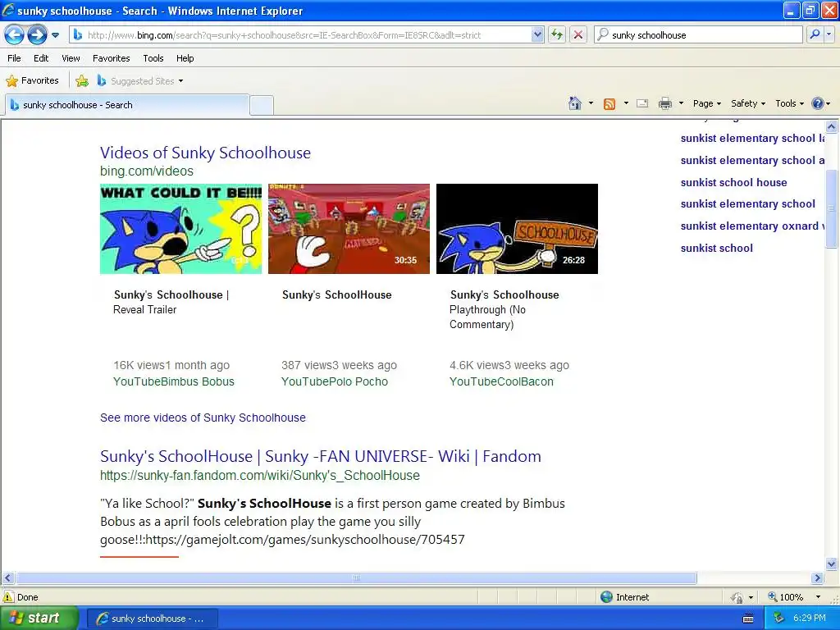
Task: Open Sunky's SchoolHouse Fandom Wiki result
Action: (x=321, y=456)
